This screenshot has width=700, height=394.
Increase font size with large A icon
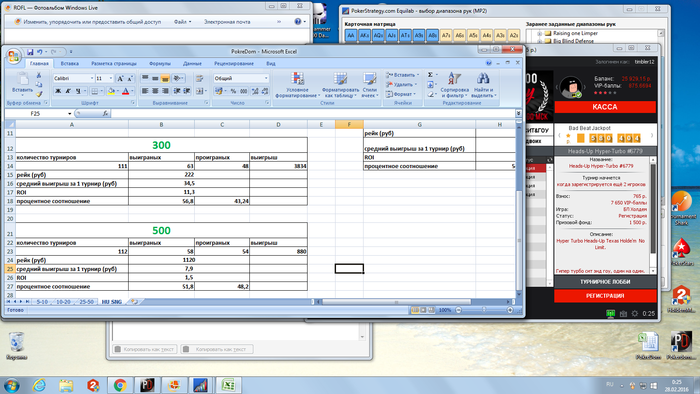[120, 79]
